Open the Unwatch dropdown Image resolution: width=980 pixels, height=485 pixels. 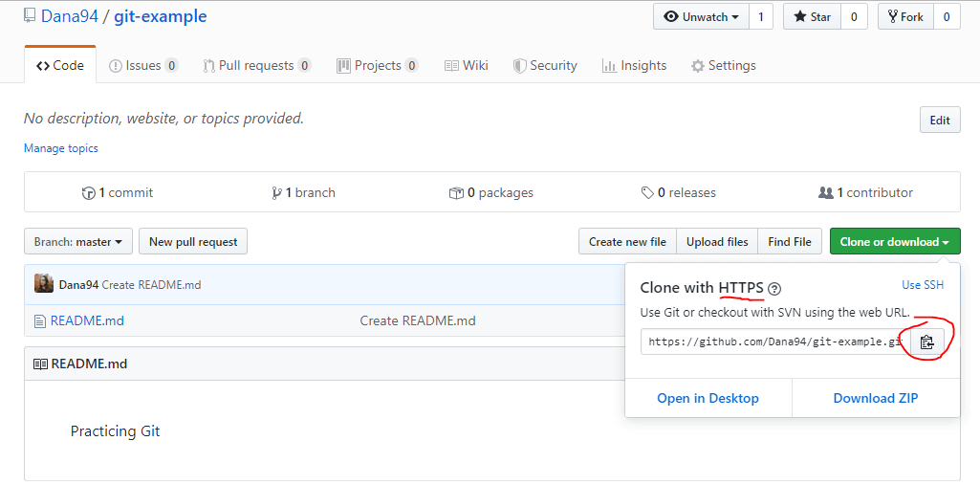click(x=701, y=17)
